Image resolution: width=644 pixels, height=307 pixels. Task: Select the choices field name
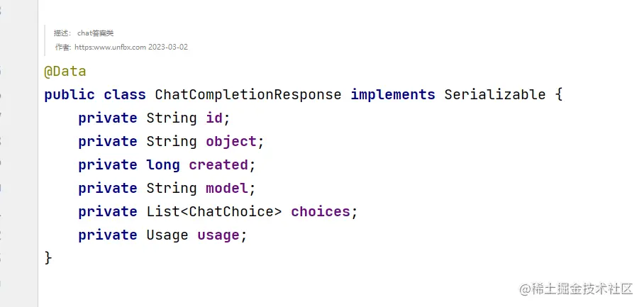pos(321,212)
